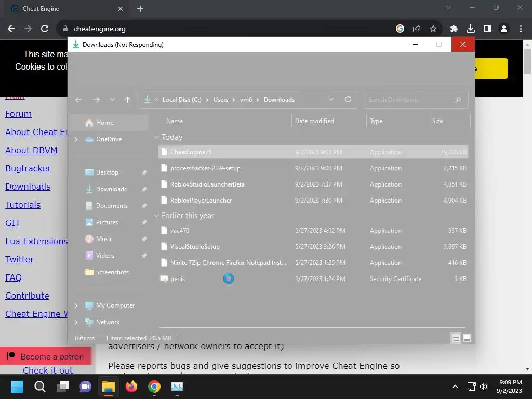The image size is (532, 399).
Task: Expand the My Computer tree node
Action: pyautogui.click(x=76, y=305)
